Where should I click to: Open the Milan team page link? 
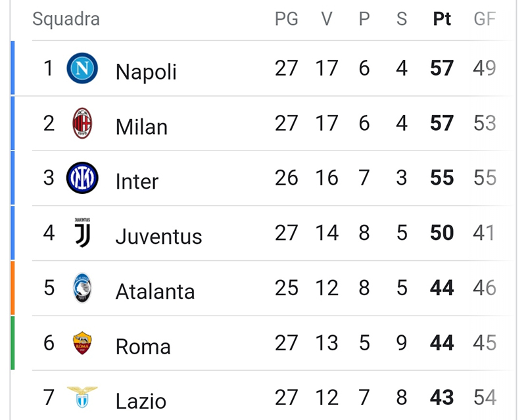[141, 126]
